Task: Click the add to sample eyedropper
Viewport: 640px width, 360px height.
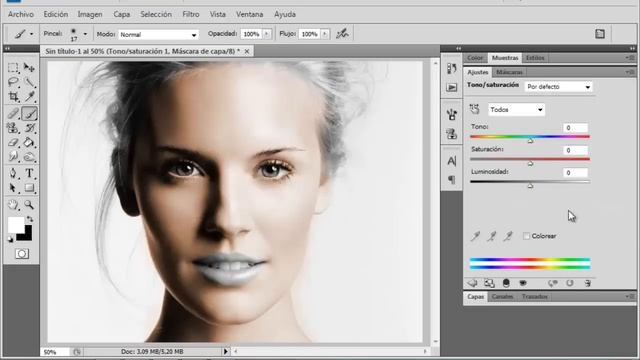Action: pyautogui.click(x=492, y=236)
